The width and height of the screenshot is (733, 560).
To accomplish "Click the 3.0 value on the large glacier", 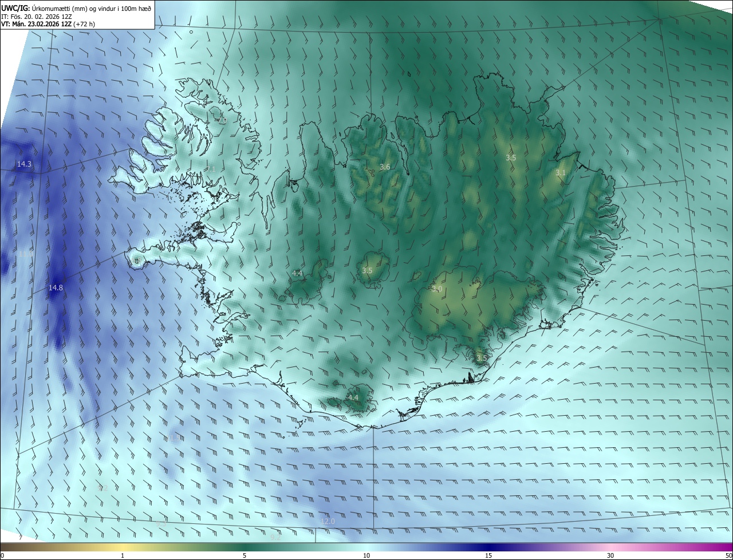I will [437, 289].
